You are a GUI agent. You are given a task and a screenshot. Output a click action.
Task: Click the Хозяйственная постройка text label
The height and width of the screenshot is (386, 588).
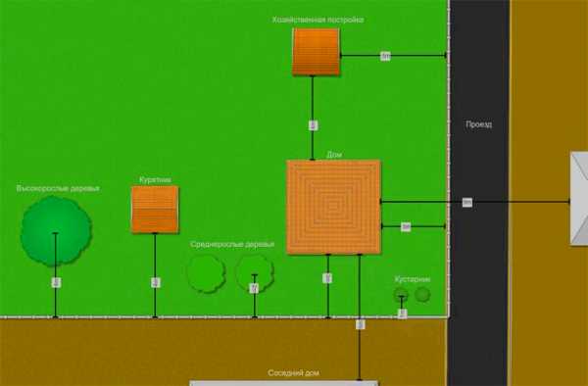click(x=318, y=20)
